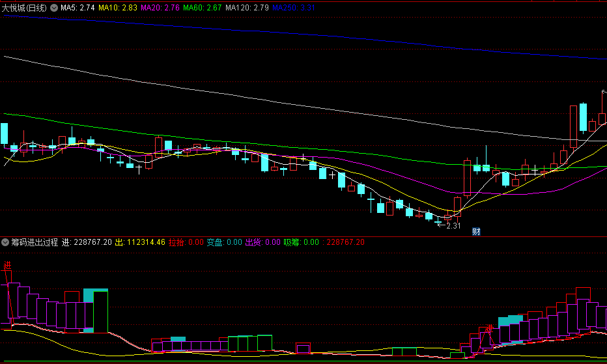Click the 变盘: 0.00 value
The image size is (607, 364).
pyautogui.click(x=224, y=242)
